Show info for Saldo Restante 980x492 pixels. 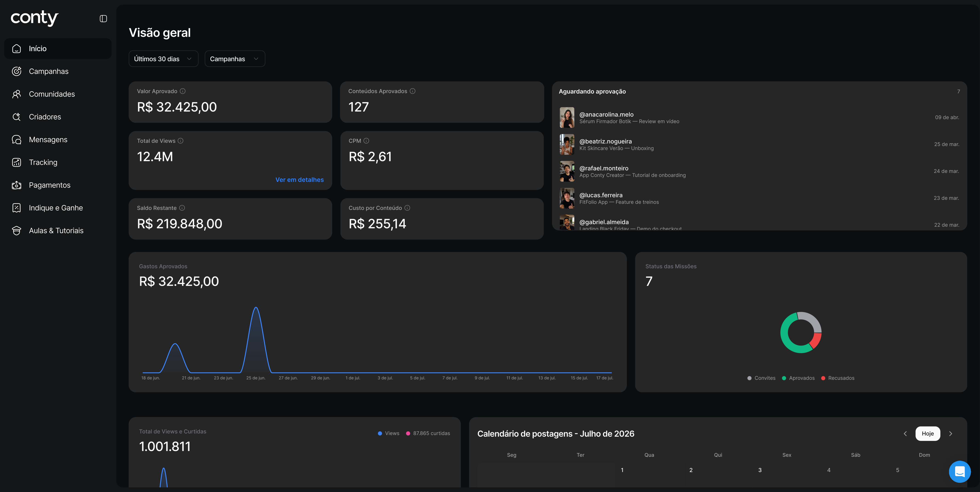click(182, 208)
